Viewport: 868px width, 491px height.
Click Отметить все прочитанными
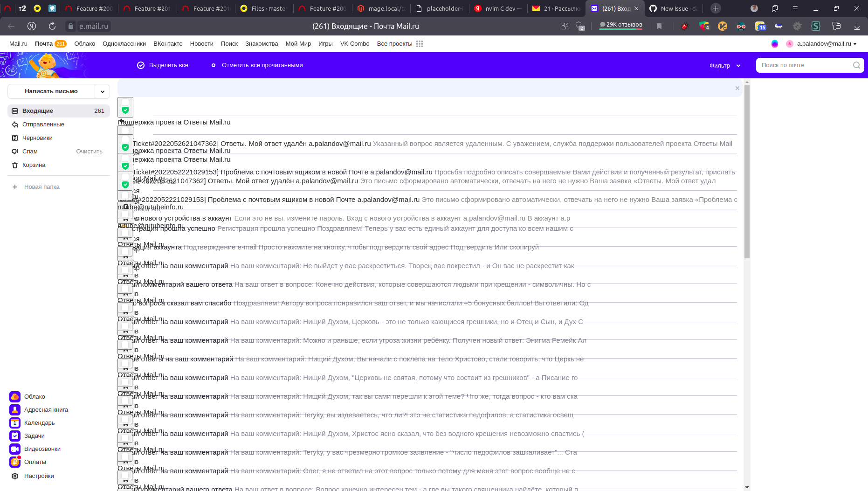pos(257,65)
